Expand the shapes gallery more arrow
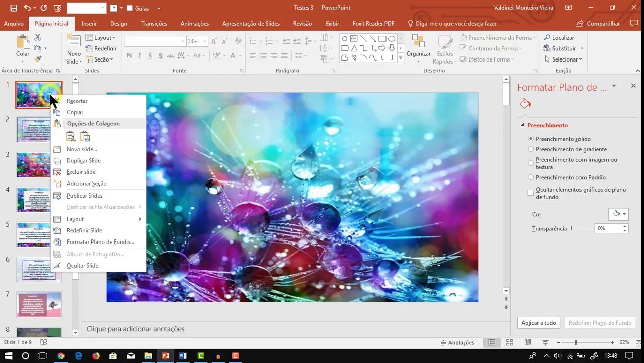This screenshot has width=644, height=363. pyautogui.click(x=401, y=58)
